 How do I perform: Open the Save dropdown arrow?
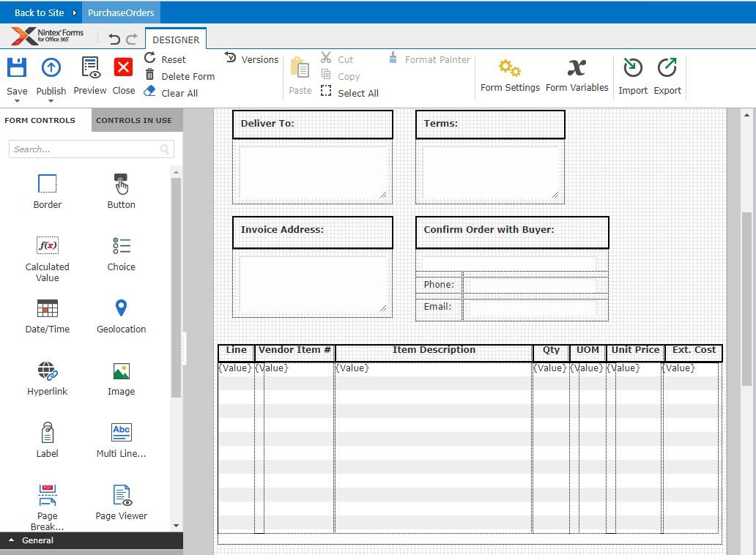[17, 101]
